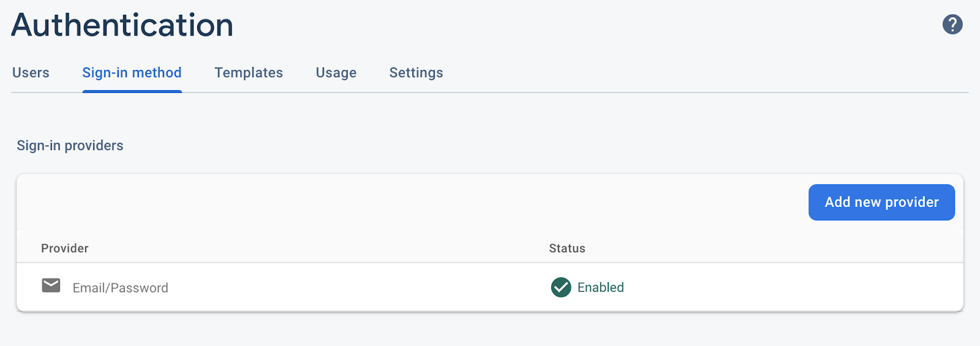The height and width of the screenshot is (346, 980).
Task: Click the Authentication page title
Action: [x=123, y=26]
